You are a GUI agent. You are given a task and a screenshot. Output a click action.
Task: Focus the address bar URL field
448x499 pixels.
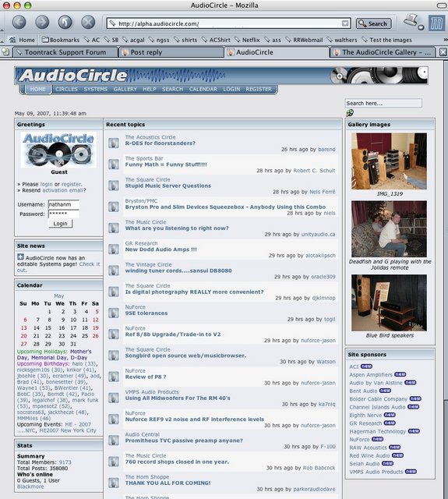pos(228,23)
